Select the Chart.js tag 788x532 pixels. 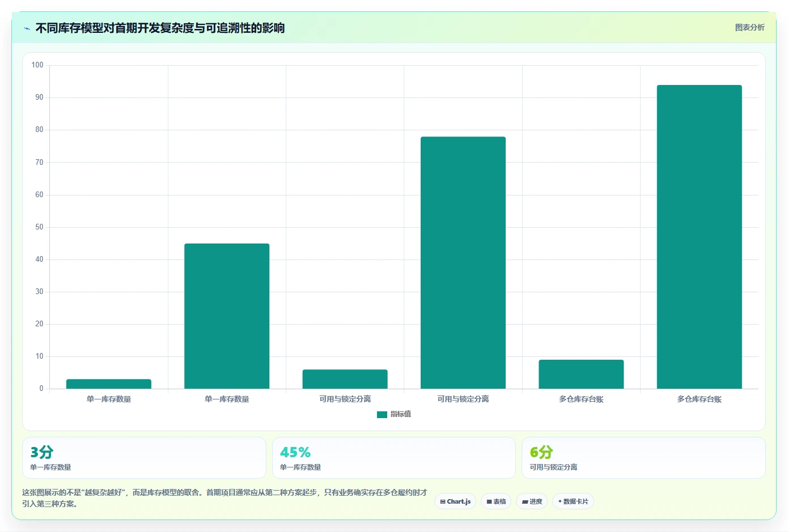pos(455,501)
